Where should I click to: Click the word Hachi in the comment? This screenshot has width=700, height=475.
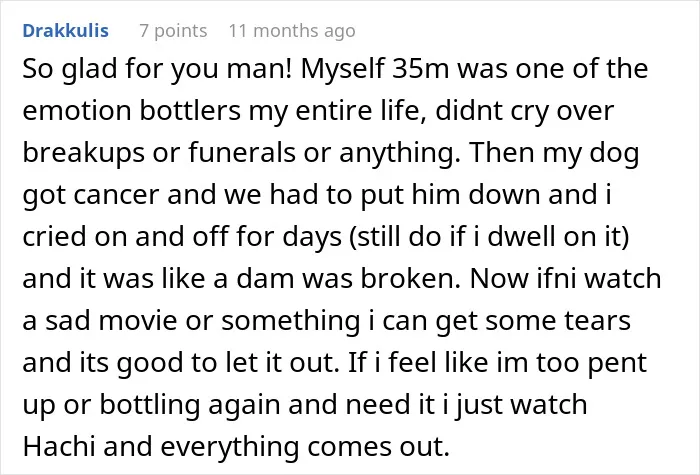pyautogui.click(x=59, y=446)
